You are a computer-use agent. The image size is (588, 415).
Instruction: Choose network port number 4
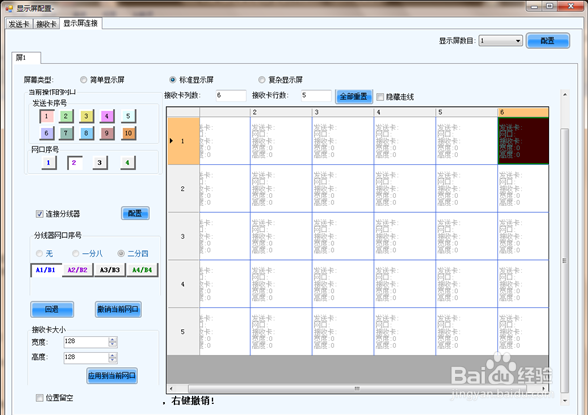point(128,163)
